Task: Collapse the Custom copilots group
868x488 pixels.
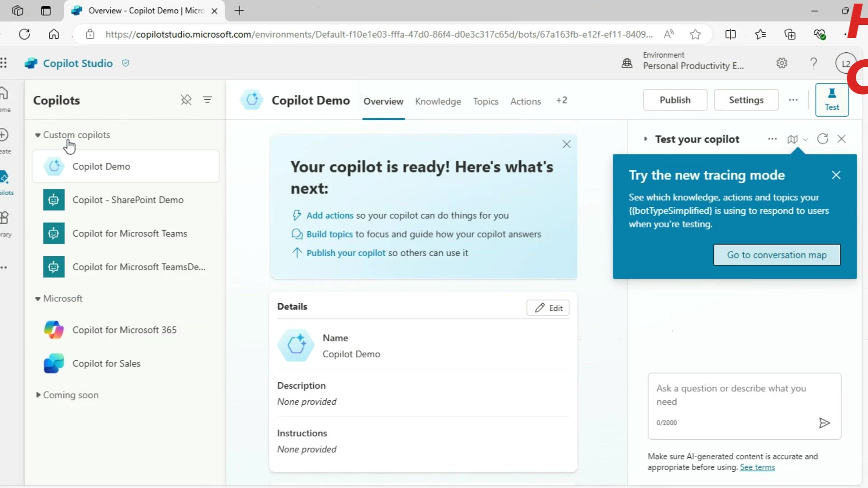Action: tap(38, 135)
